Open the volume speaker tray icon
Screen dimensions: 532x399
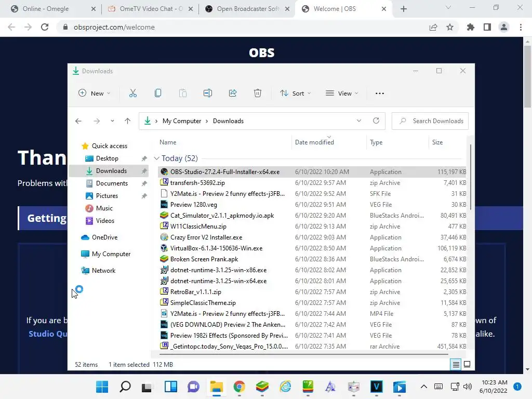[x=468, y=387]
